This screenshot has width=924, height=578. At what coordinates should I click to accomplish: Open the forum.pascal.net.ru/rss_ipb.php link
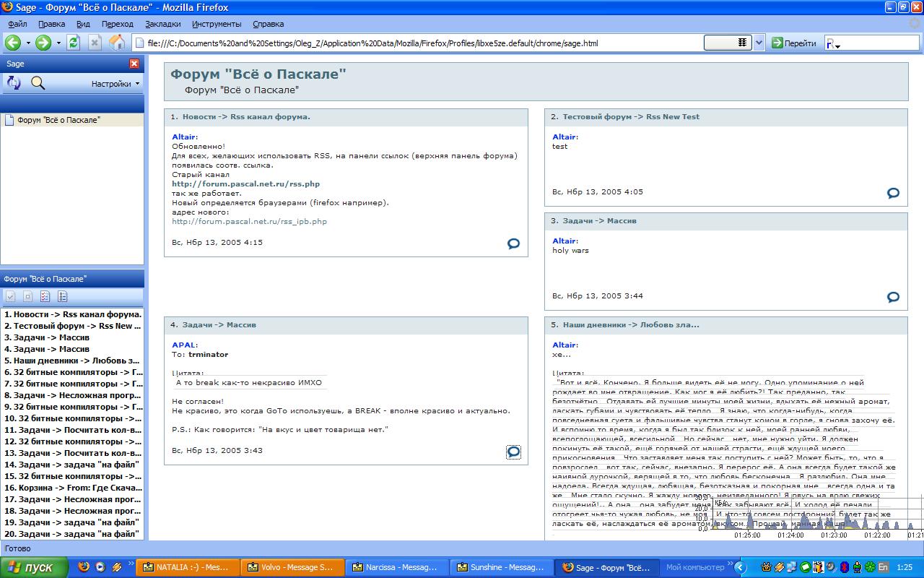pos(249,222)
